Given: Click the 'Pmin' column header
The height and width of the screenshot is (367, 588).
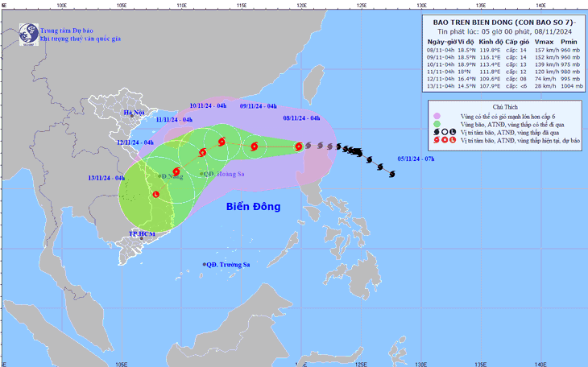Looking at the screenshot, I should (569, 42).
